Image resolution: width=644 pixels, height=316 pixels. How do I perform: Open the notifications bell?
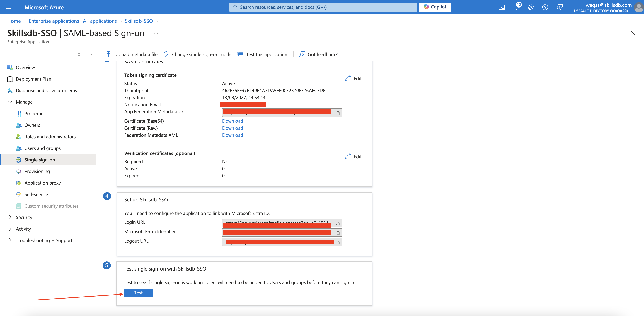click(516, 7)
